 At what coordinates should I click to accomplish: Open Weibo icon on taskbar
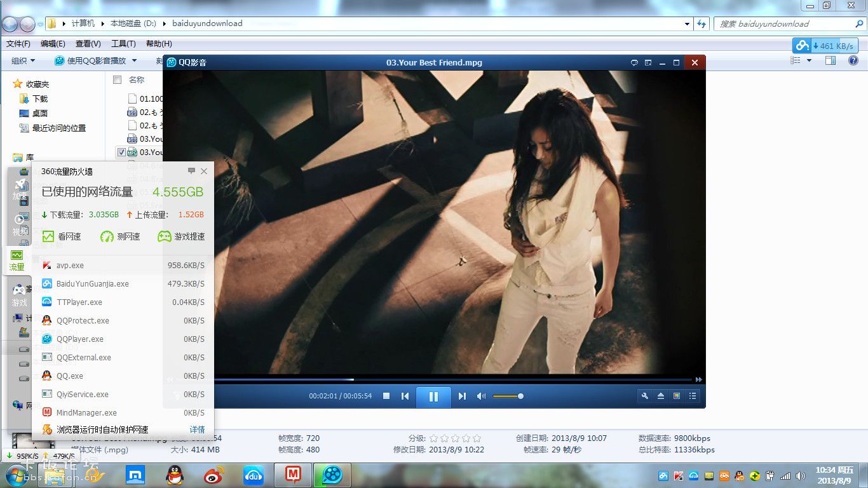(214, 475)
